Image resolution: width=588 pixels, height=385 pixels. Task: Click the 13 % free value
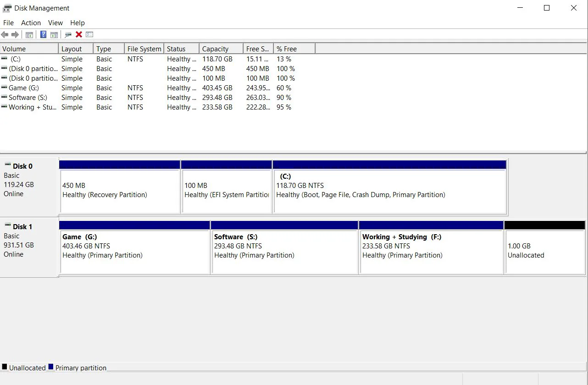pos(284,59)
